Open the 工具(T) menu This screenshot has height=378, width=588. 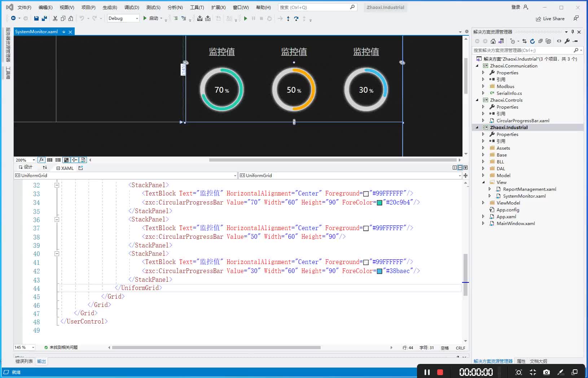click(197, 7)
